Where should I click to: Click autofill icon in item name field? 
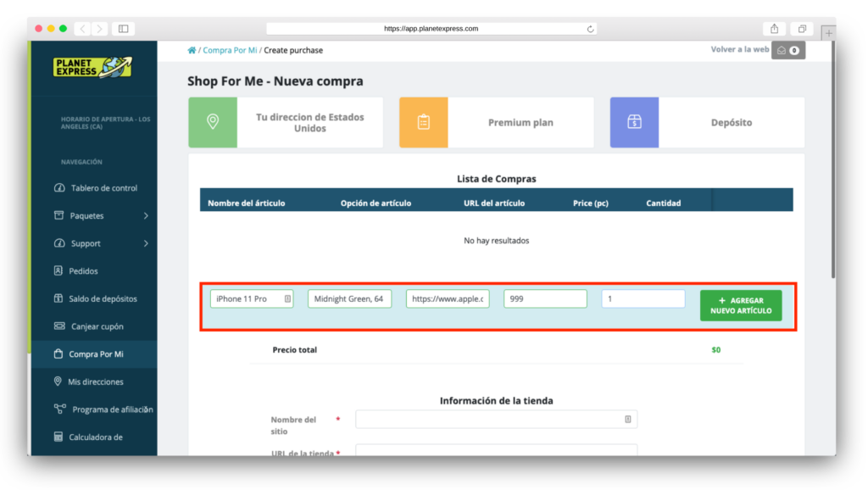click(x=287, y=299)
